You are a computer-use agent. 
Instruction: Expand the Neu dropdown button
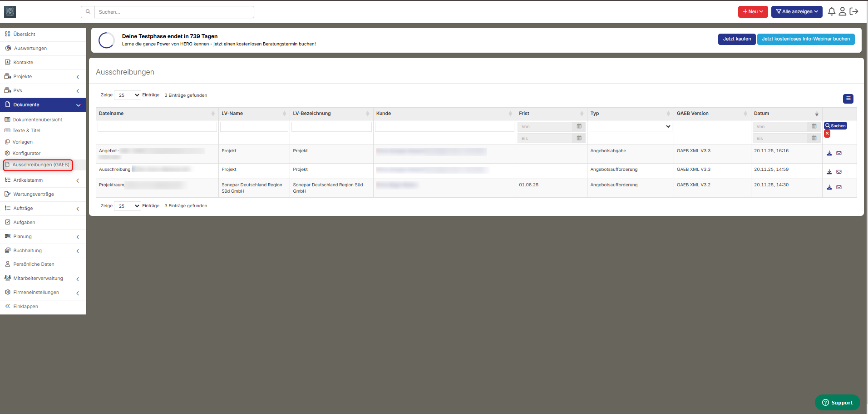[753, 12]
